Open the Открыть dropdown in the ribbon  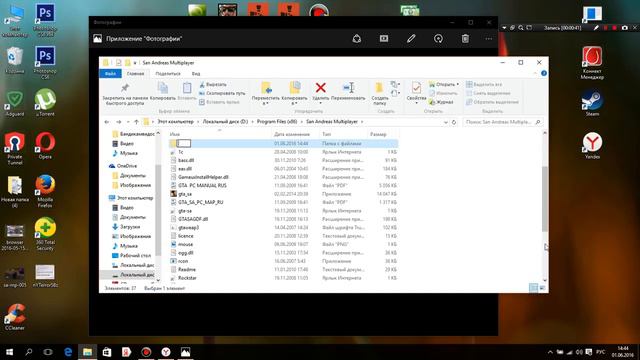(444, 84)
